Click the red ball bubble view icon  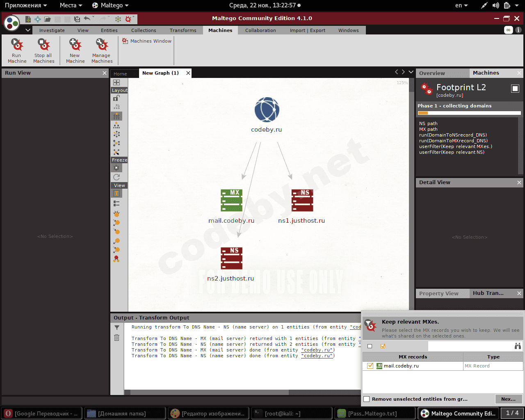[116, 259]
